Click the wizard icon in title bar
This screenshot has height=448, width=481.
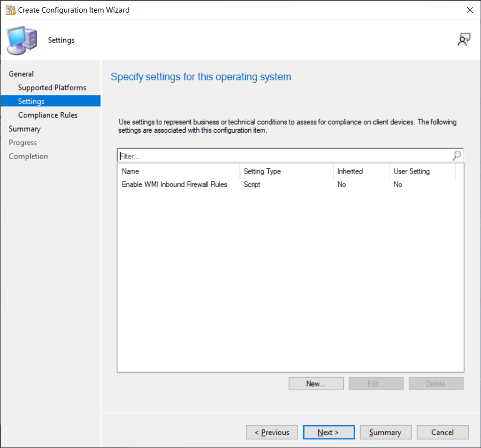click(10, 10)
